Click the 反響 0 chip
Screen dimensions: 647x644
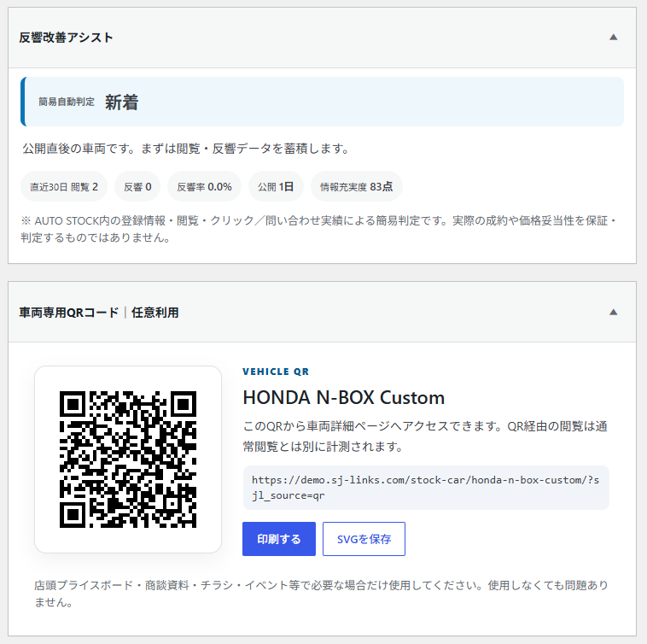pyautogui.click(x=137, y=186)
